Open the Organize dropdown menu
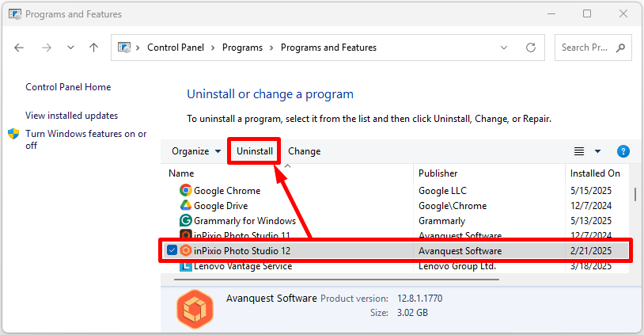The width and height of the screenshot is (644, 335). [x=196, y=151]
